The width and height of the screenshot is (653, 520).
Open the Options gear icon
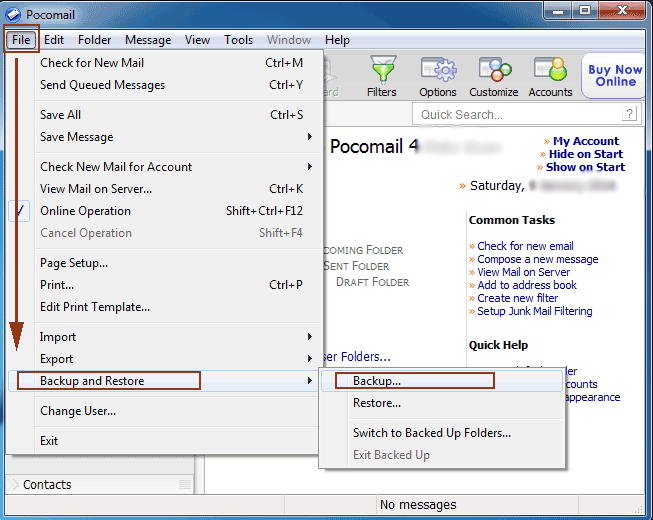[x=438, y=76]
